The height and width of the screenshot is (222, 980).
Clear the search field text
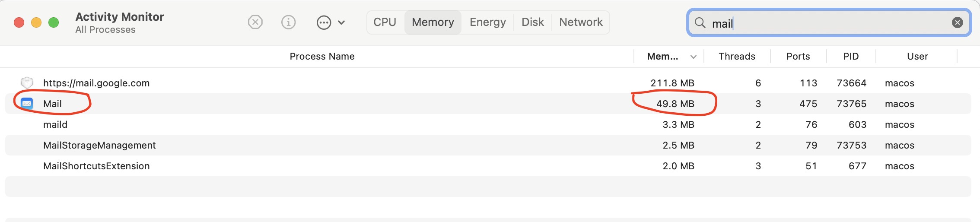(957, 22)
